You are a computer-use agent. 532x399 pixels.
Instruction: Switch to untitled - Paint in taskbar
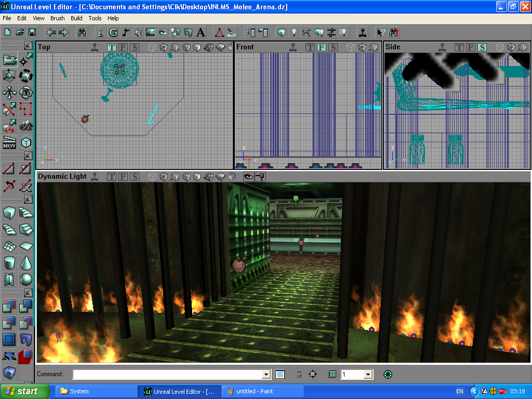(262, 391)
